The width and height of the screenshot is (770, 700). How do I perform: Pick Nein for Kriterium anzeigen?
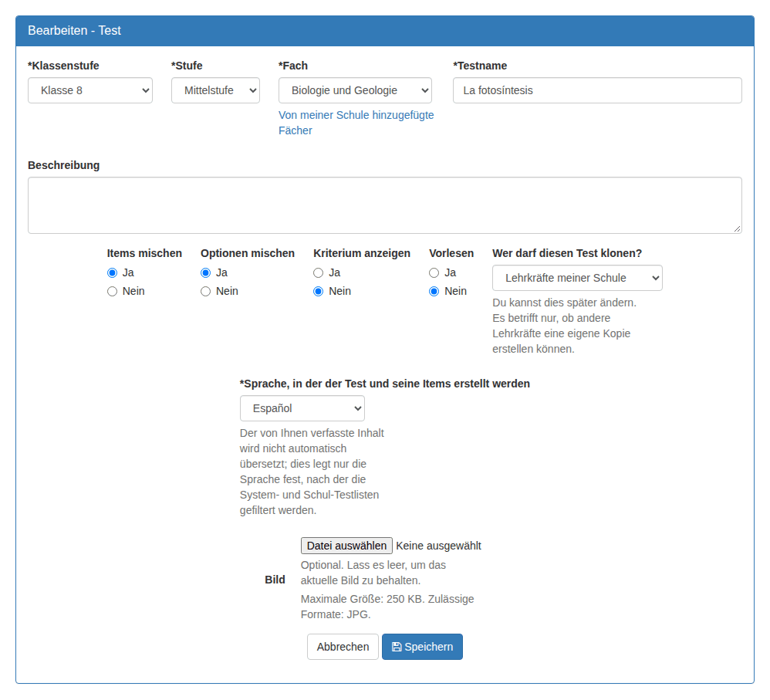click(319, 291)
